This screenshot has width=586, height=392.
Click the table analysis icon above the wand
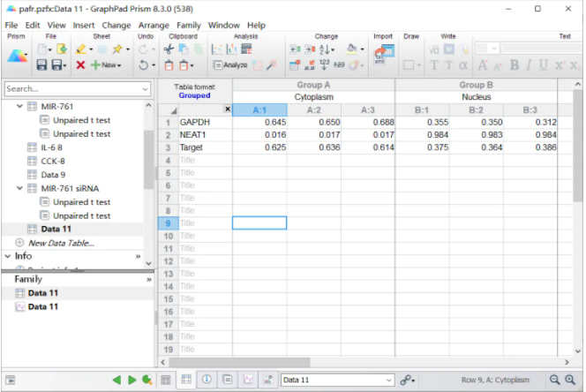[246, 49]
